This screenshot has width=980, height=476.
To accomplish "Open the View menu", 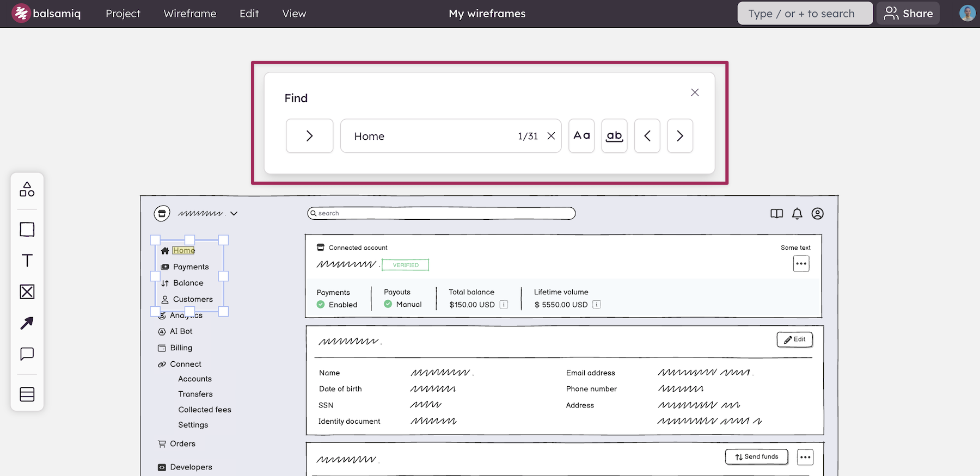I will (294, 14).
